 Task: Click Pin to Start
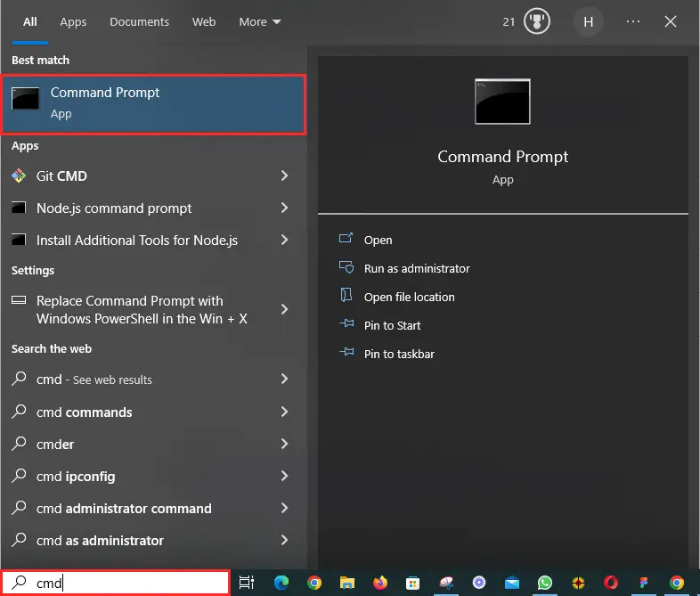pyautogui.click(x=392, y=326)
